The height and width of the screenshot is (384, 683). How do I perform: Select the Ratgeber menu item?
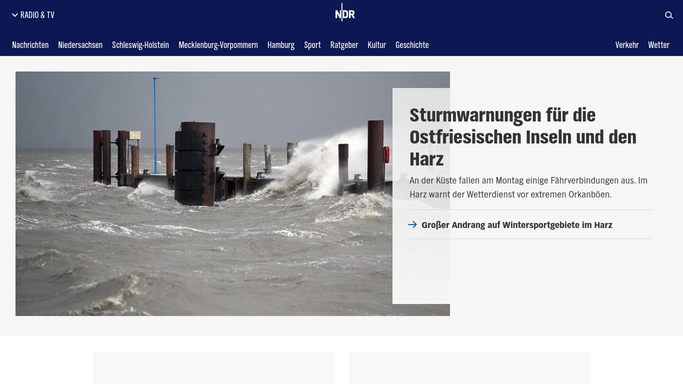[344, 45]
